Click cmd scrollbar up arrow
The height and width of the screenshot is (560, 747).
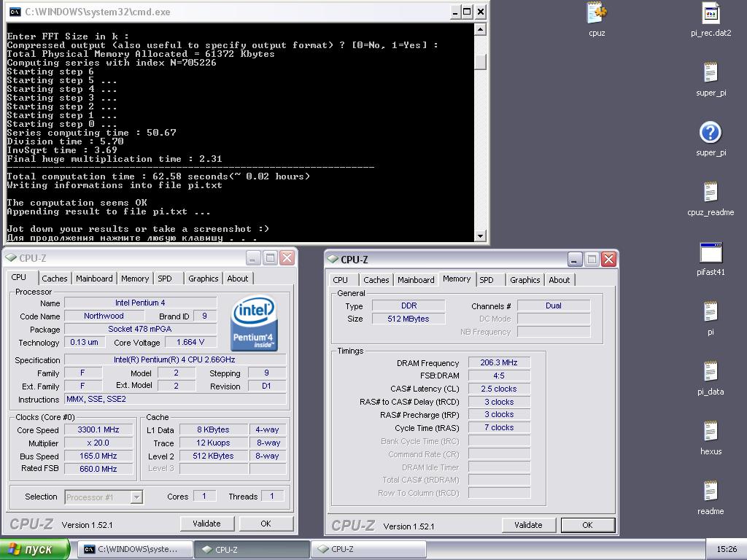pyautogui.click(x=480, y=30)
